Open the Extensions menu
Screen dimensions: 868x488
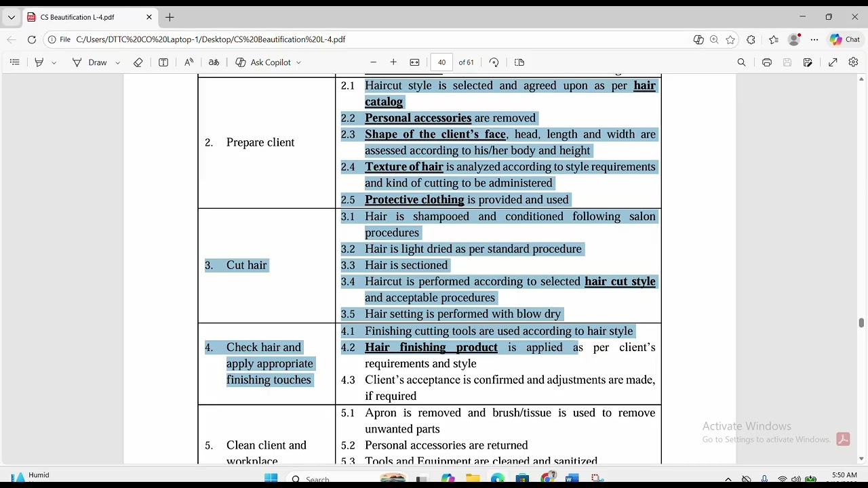751,39
